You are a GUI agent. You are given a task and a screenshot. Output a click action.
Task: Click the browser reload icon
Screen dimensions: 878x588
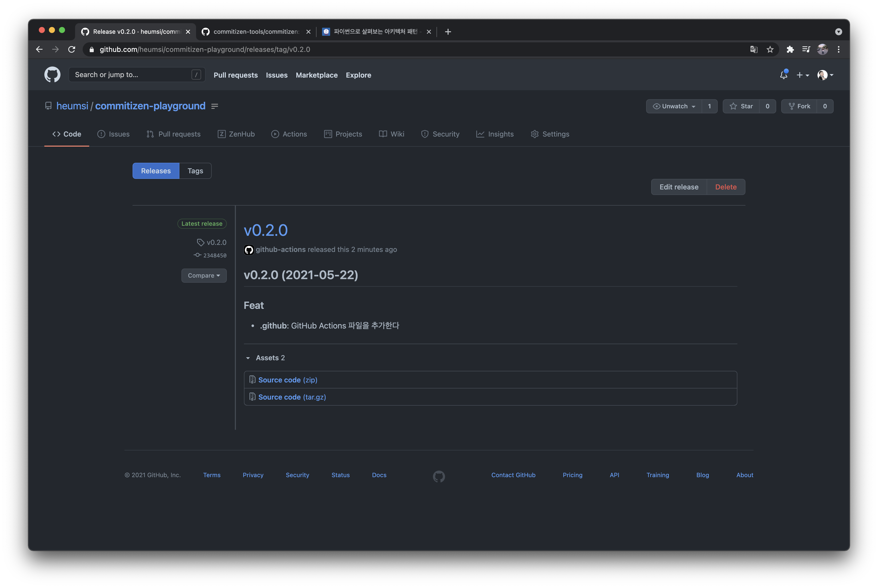coord(72,49)
